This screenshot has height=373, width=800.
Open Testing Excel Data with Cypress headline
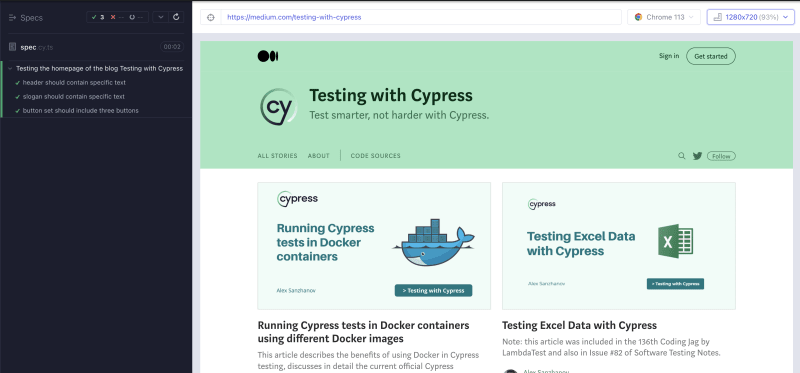(579, 326)
